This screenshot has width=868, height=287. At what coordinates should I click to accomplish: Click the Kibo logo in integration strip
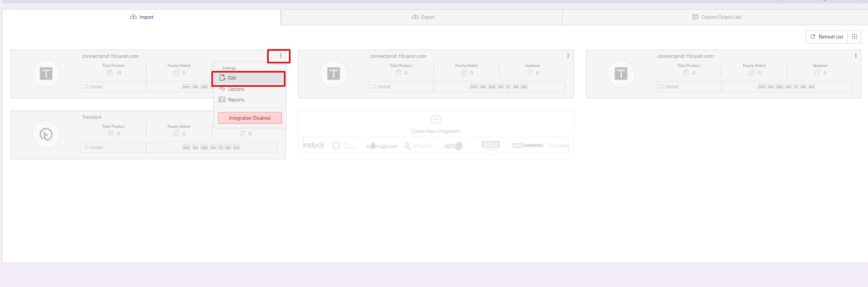click(x=490, y=146)
